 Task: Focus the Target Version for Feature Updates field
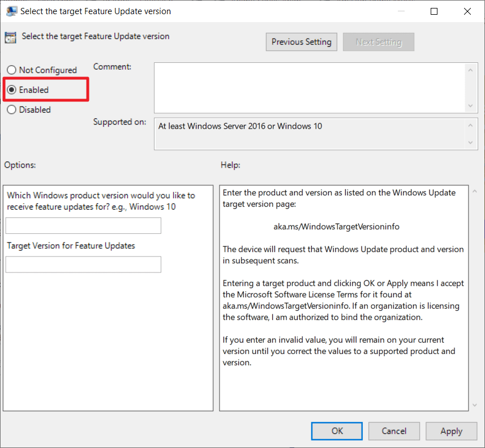[83, 264]
